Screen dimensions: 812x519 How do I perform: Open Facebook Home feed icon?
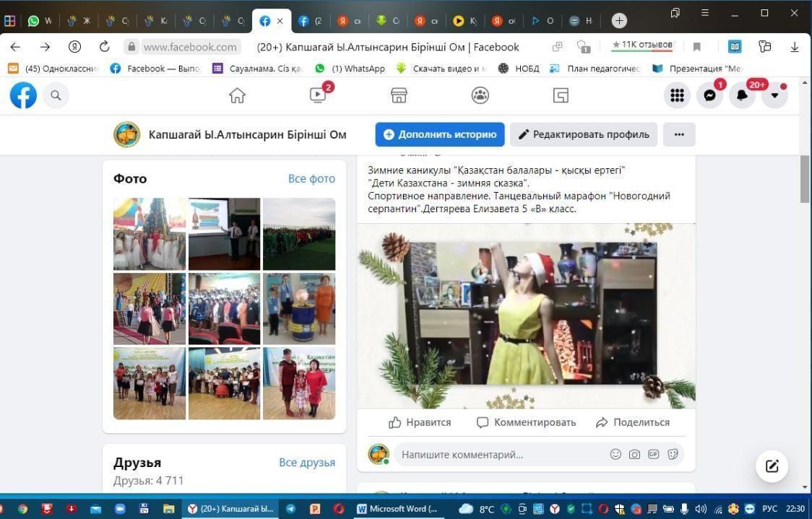point(237,95)
